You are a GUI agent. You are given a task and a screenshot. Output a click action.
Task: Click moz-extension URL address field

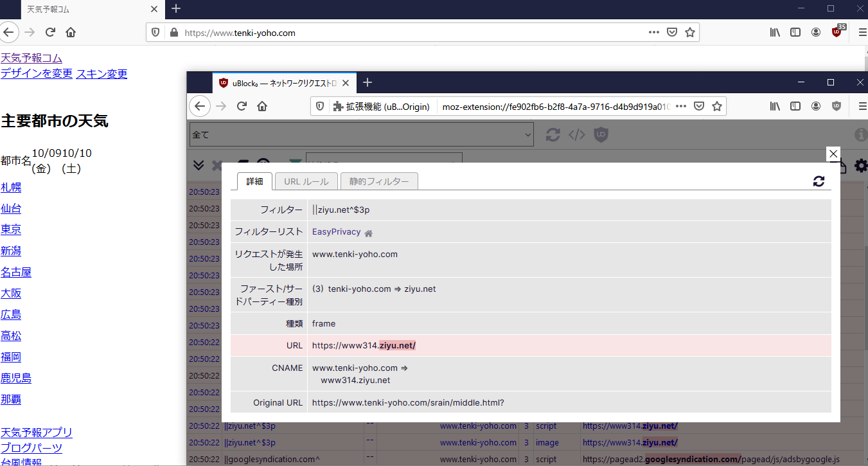[556, 106]
